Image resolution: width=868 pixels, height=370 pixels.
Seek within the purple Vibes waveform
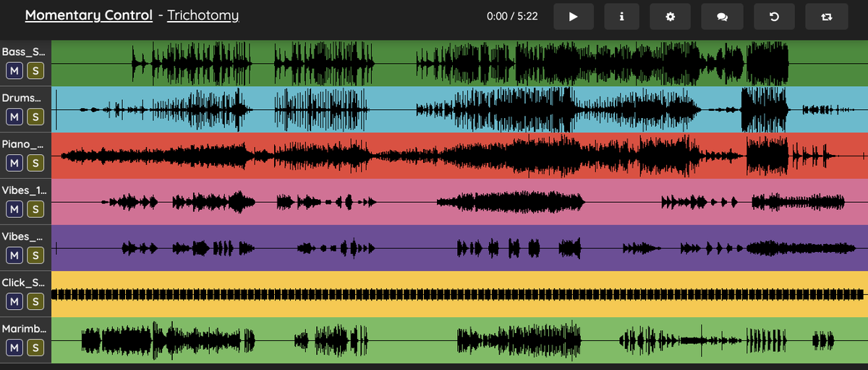[460, 248]
